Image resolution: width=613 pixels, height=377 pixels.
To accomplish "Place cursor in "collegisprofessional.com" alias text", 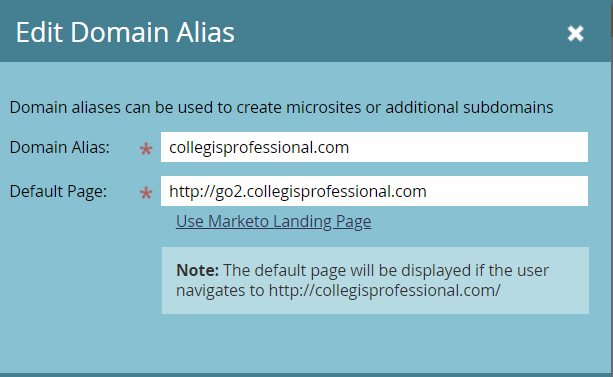I will coord(259,147).
